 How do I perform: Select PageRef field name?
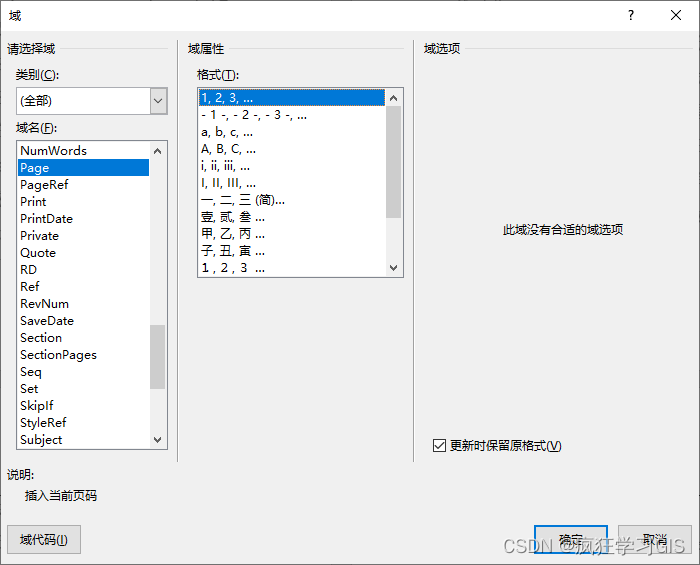(83, 185)
